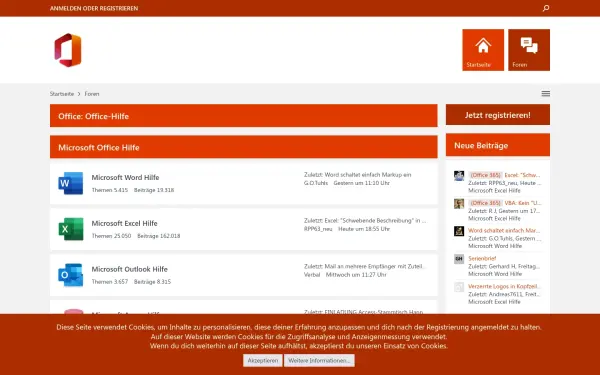The height and width of the screenshot is (375, 600).
Task: Click the Office logo in header
Action: (68, 50)
